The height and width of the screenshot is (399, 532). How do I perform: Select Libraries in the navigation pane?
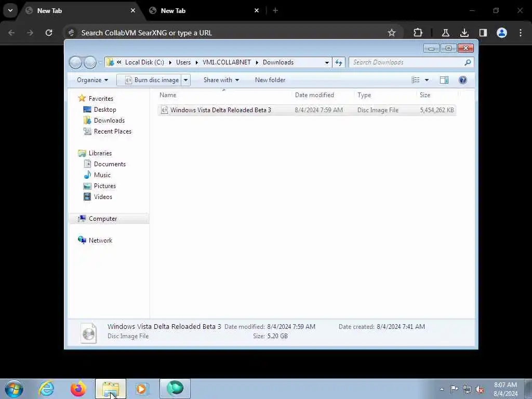coord(100,153)
